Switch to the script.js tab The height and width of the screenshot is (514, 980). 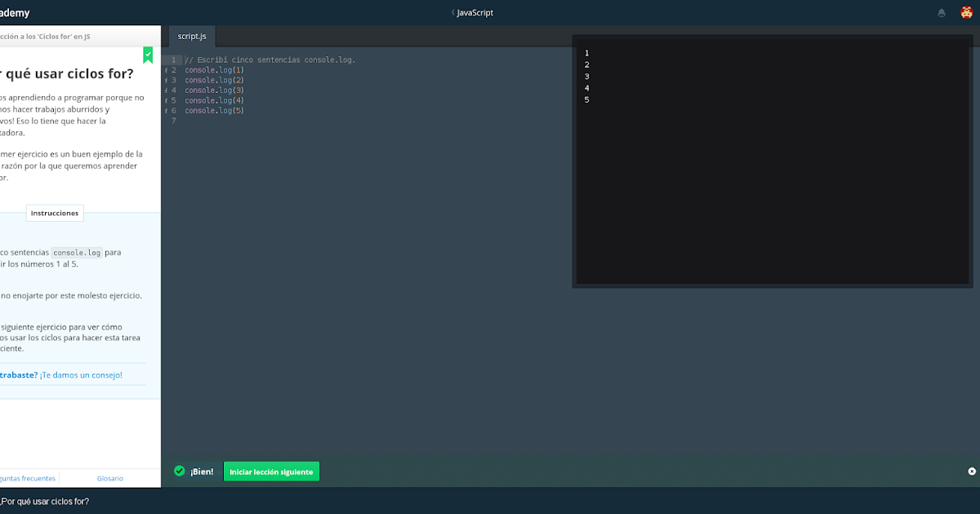[191, 36]
